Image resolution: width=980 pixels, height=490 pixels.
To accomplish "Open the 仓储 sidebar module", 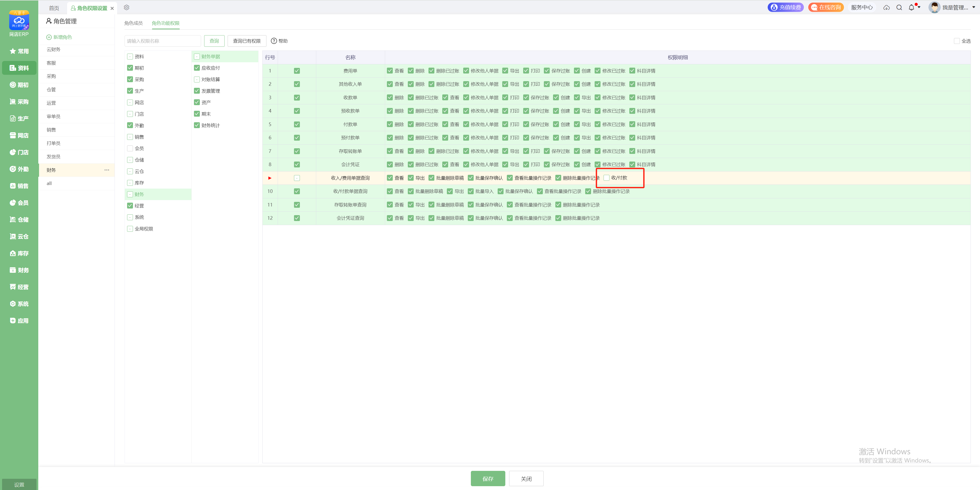I will [x=19, y=219].
